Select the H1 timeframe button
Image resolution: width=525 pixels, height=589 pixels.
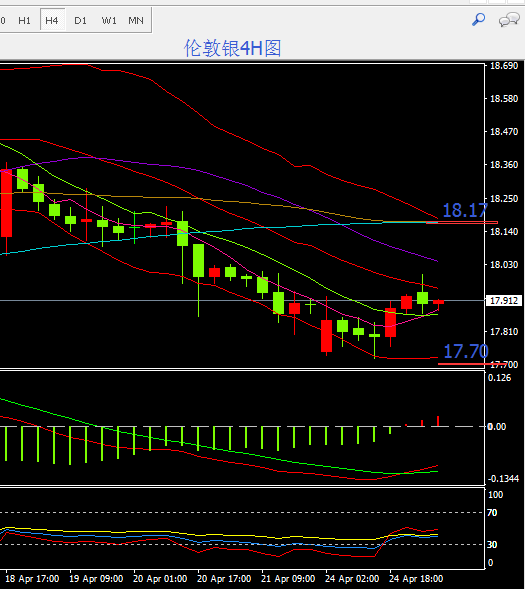pos(24,20)
